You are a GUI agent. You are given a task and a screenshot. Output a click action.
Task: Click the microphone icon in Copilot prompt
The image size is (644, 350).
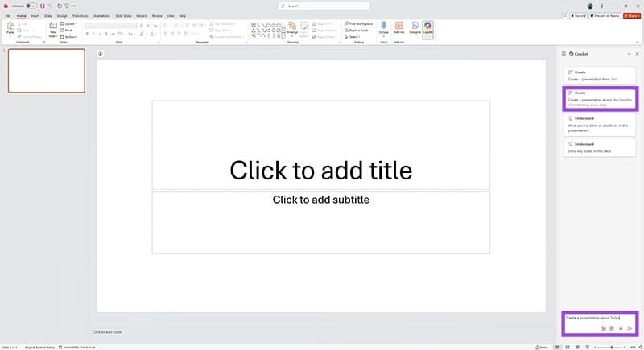point(621,328)
